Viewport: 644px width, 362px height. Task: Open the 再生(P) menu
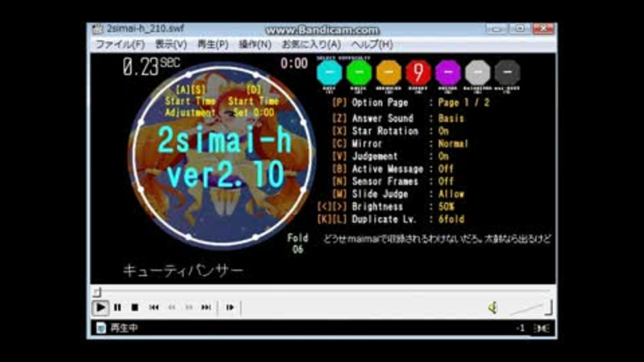coord(213,44)
